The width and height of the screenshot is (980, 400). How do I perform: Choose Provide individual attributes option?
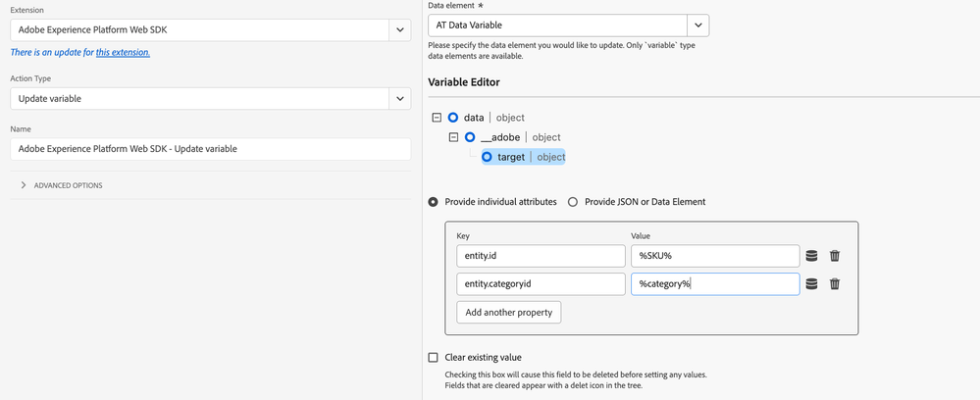tap(435, 202)
